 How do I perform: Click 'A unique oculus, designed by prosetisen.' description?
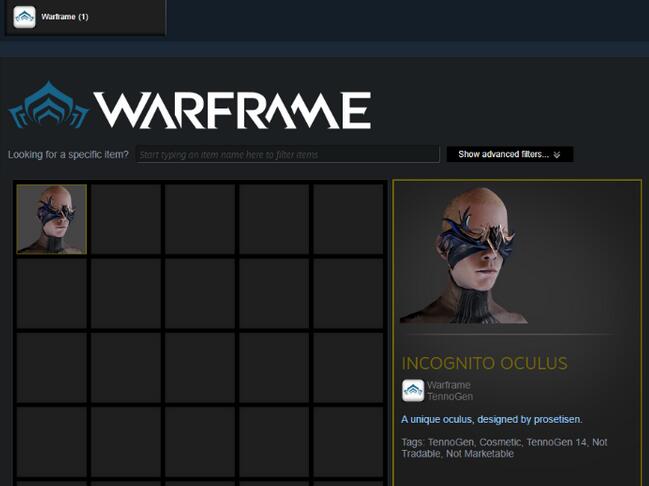tap(492, 419)
